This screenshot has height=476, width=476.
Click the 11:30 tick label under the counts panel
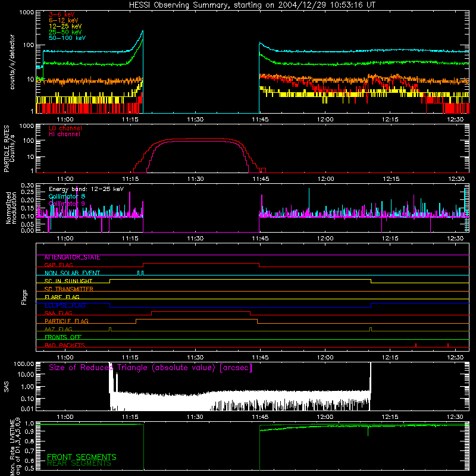(195, 120)
